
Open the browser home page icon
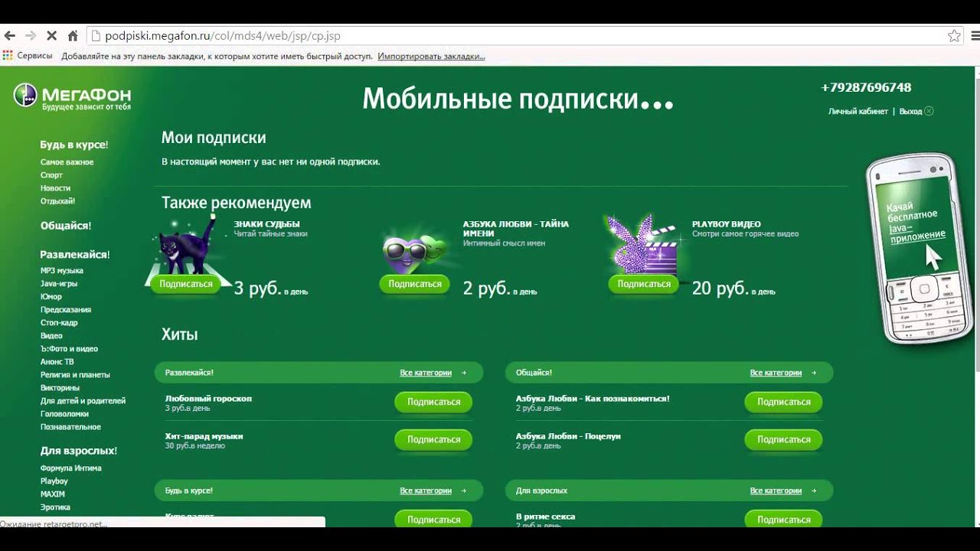(x=73, y=36)
